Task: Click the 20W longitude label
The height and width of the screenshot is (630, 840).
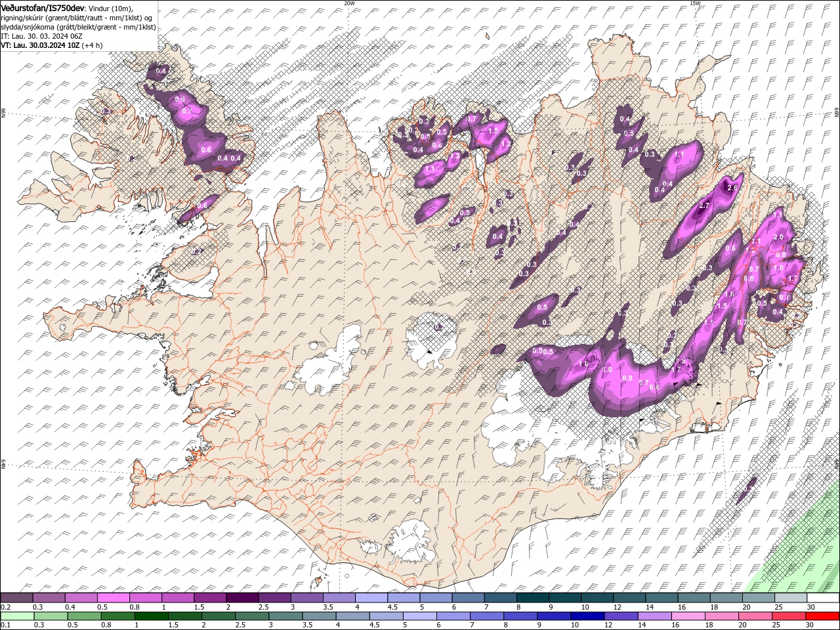Action: [x=349, y=3]
